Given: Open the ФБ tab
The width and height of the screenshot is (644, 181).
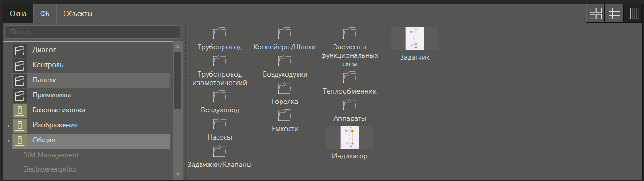Looking at the screenshot, I should click(45, 14).
